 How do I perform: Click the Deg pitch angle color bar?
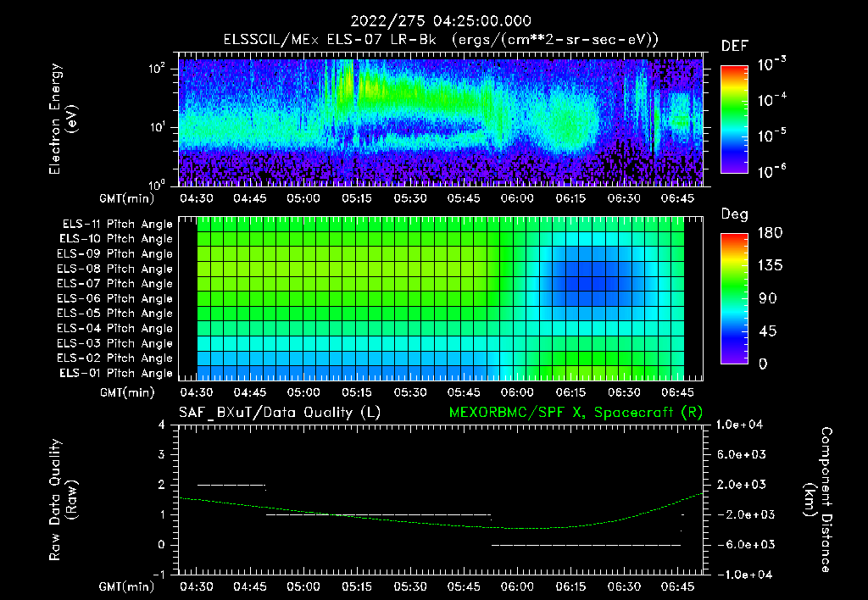point(734,299)
